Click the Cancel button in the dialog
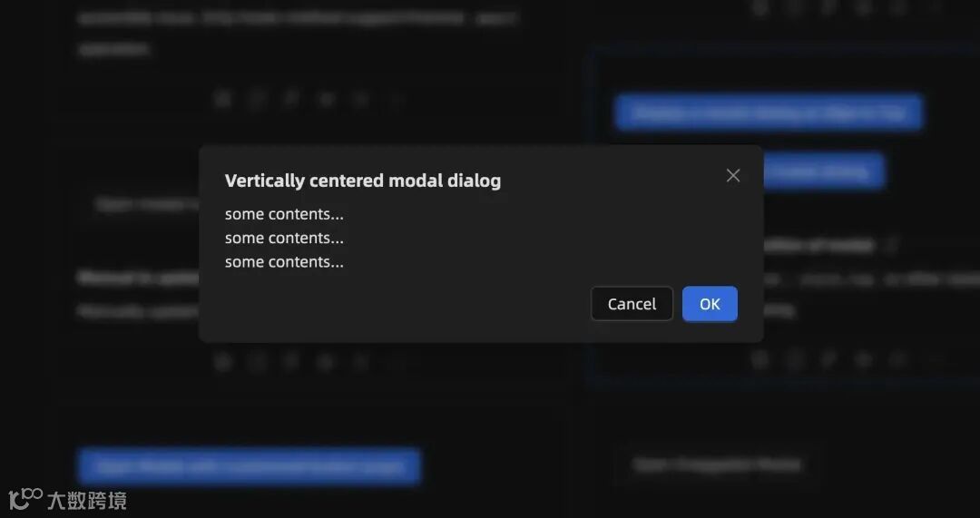Viewport: 980px width, 518px height. [632, 304]
